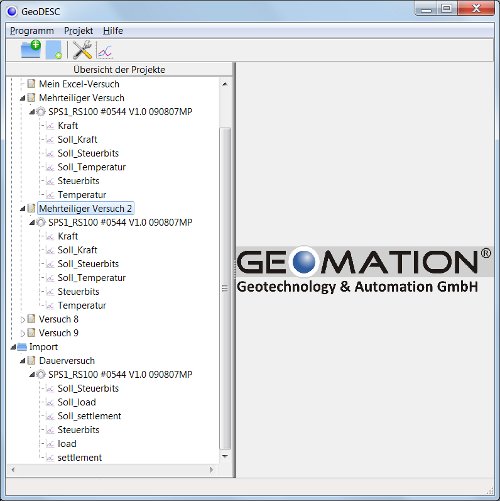Image resolution: width=500 pixels, height=501 pixels.
Task: Select the Soll_load channel entry
Action: tap(77, 402)
